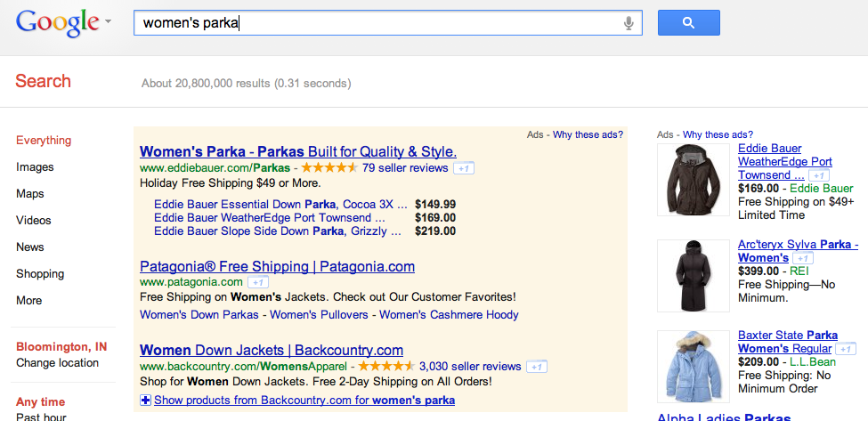Open 79 seller reviews link
The height and width of the screenshot is (421, 868).
click(x=405, y=167)
